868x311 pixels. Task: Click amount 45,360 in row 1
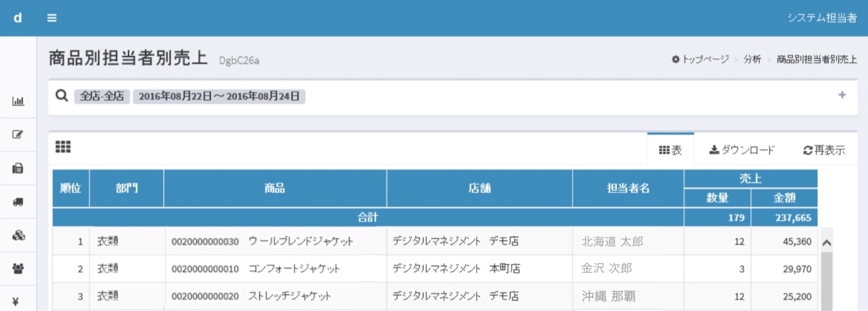tap(797, 242)
